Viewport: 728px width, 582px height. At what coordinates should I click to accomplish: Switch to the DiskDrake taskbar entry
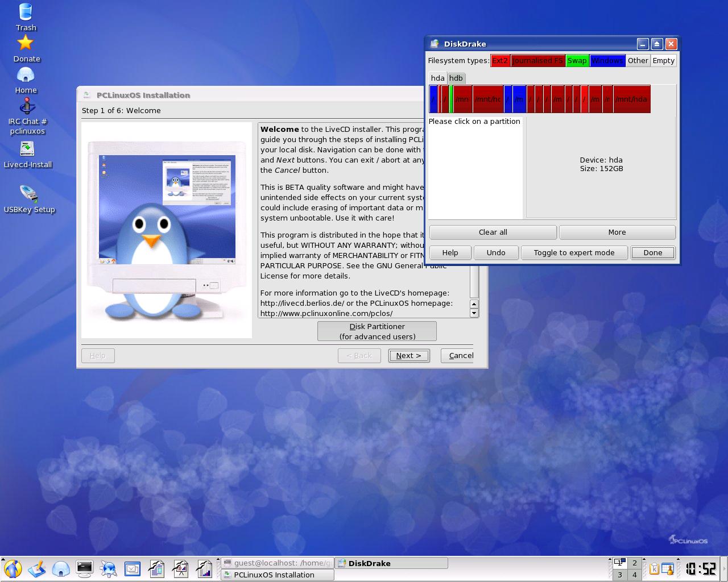click(x=391, y=563)
